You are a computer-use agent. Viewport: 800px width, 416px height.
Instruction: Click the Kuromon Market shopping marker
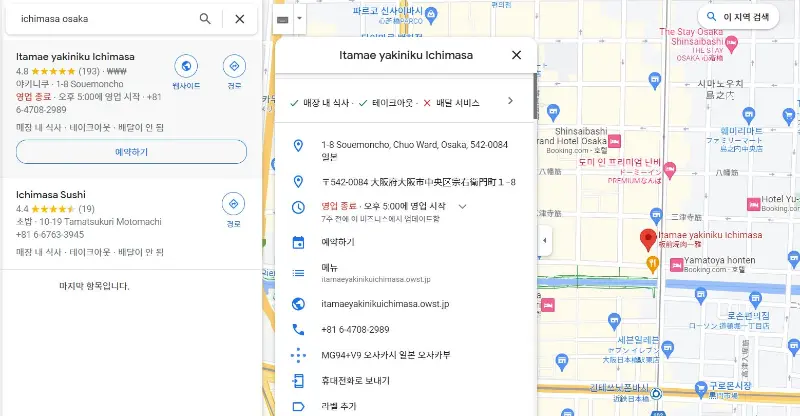coord(701,390)
